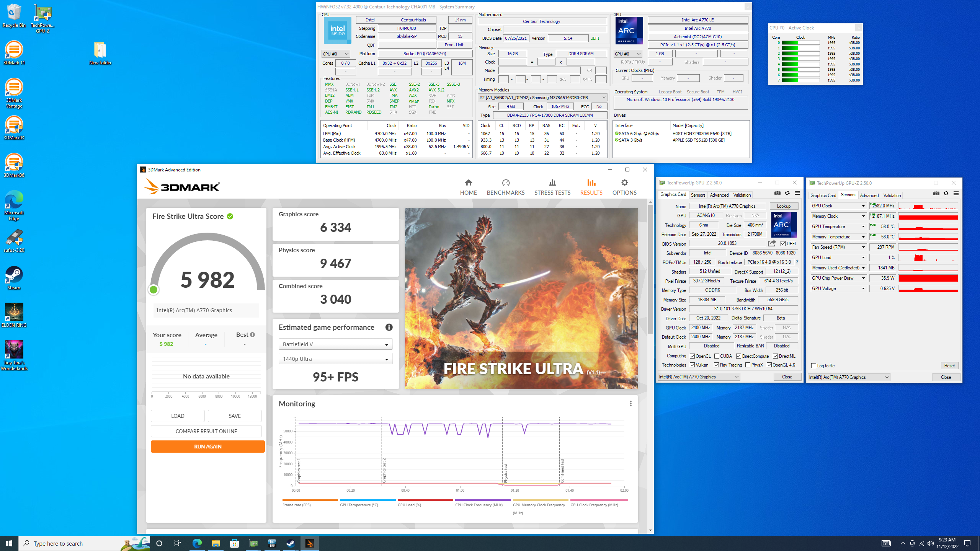Click the LOAD button in 3DMark
Viewport: 980px width, 551px height.
(178, 416)
